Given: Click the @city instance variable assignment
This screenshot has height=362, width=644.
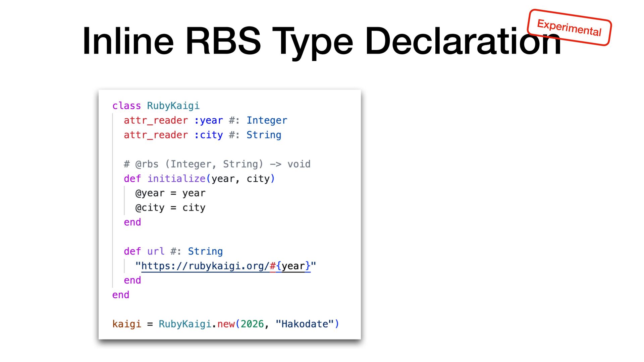Looking at the screenshot, I should coord(170,208).
